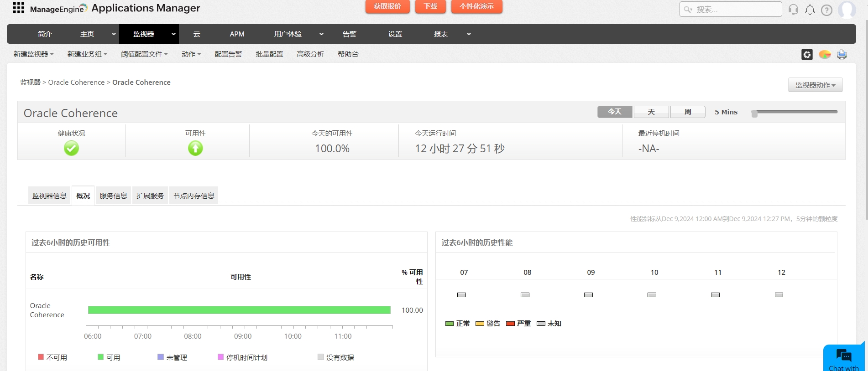Open the 云 menu item
The image size is (868, 371).
tap(197, 34)
